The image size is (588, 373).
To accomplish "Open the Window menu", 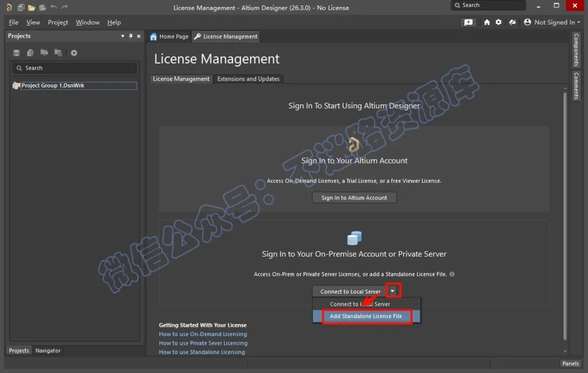I will (x=87, y=22).
